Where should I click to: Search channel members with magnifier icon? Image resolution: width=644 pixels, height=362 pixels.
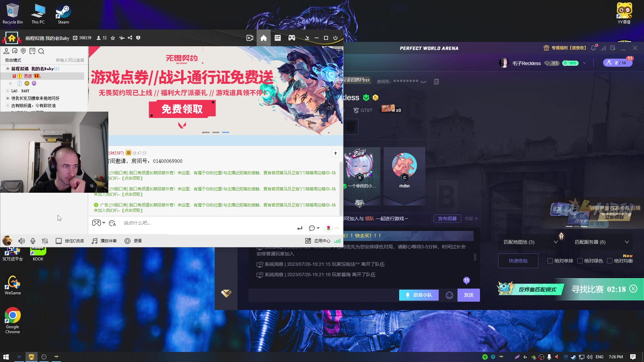[x=41, y=51]
